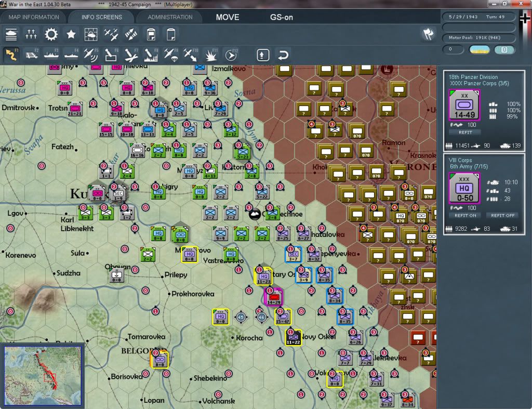The width and height of the screenshot is (532, 409).
Task: Select the red Soviet counter at the map edge
Action: (418, 337)
